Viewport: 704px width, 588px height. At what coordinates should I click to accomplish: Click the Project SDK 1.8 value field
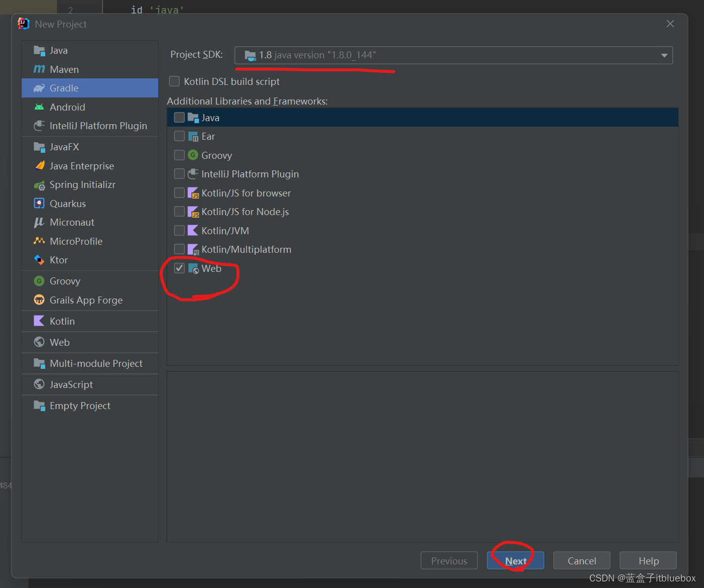pyautogui.click(x=453, y=55)
